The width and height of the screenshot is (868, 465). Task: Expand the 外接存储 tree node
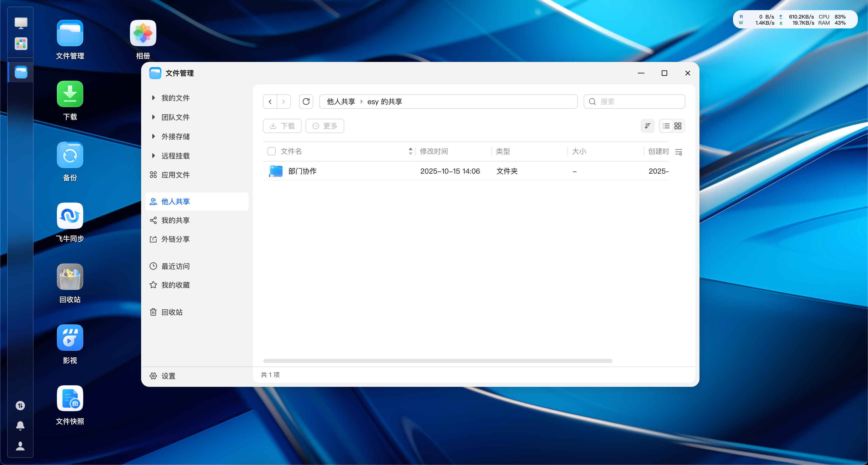pos(154,136)
